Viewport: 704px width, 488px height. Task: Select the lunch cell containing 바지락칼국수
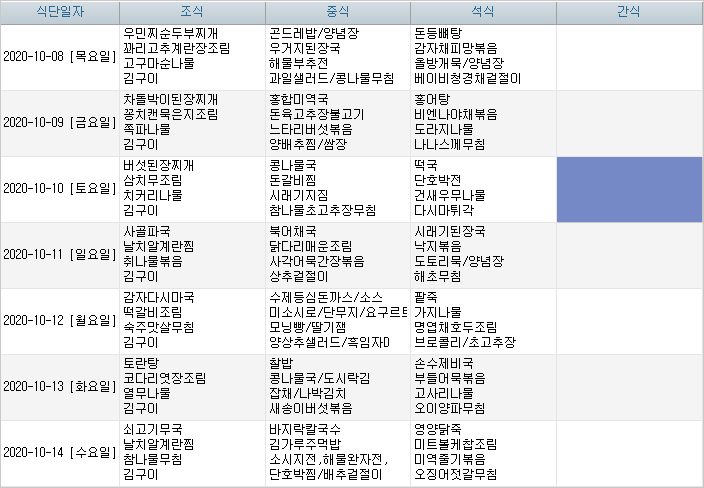[337, 452]
